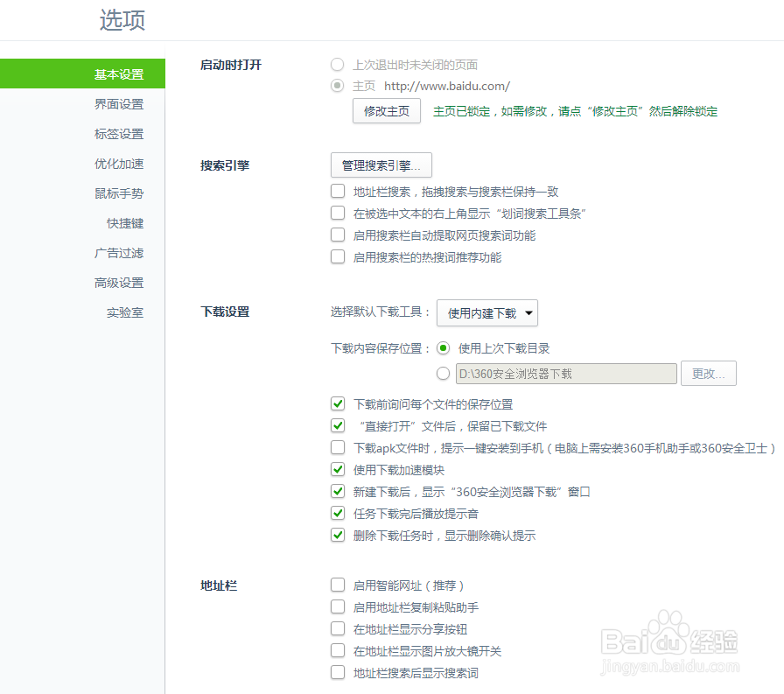
Task: Click the D:\360安全浏览器下载 path field
Action: point(566,374)
